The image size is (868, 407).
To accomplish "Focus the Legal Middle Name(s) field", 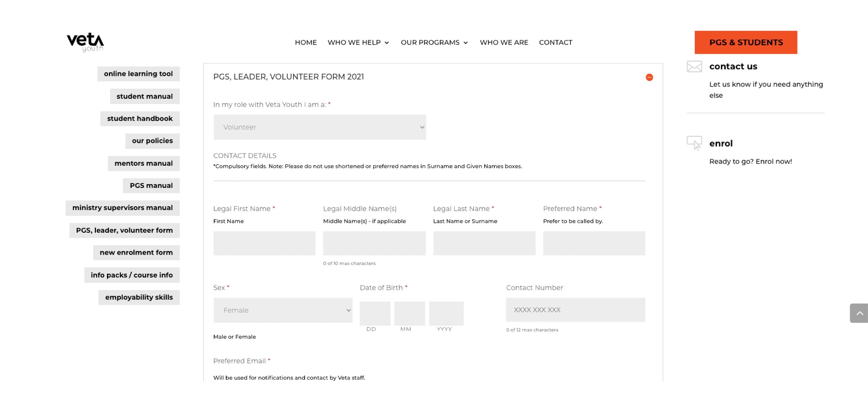I will coord(374,243).
